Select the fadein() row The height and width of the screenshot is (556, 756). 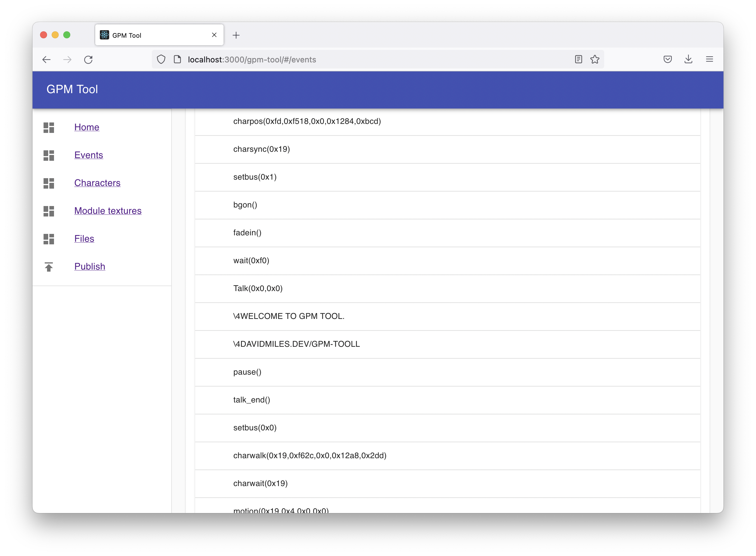pos(448,233)
